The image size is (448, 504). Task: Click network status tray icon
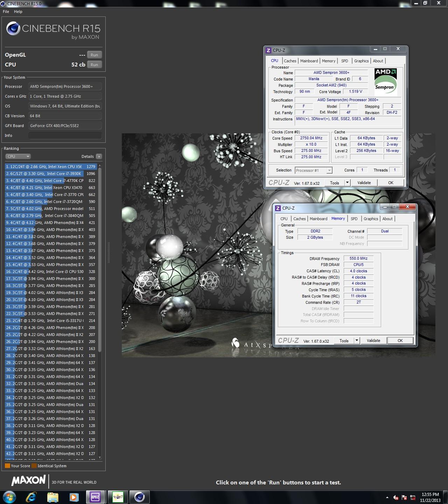pyautogui.click(x=413, y=497)
